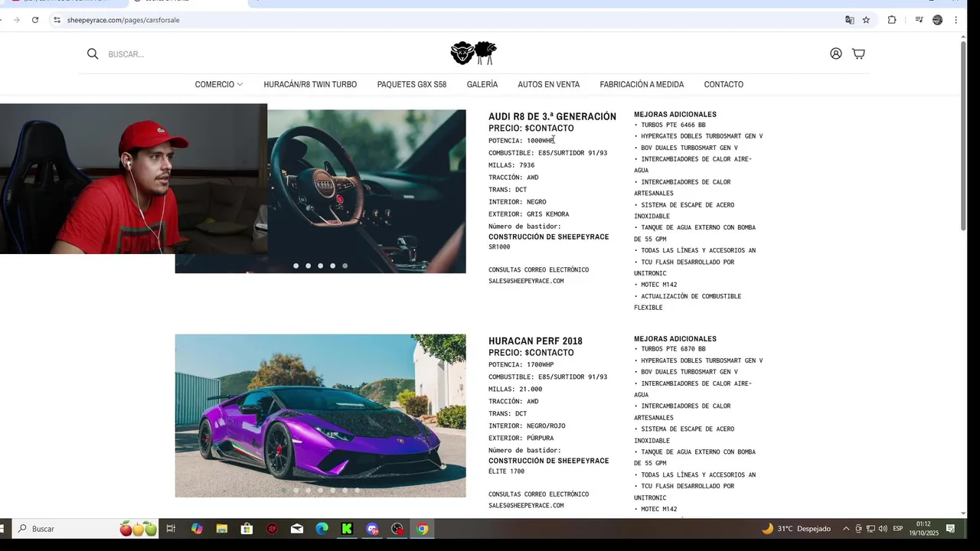Open File Explorer from the taskbar

tap(221, 529)
